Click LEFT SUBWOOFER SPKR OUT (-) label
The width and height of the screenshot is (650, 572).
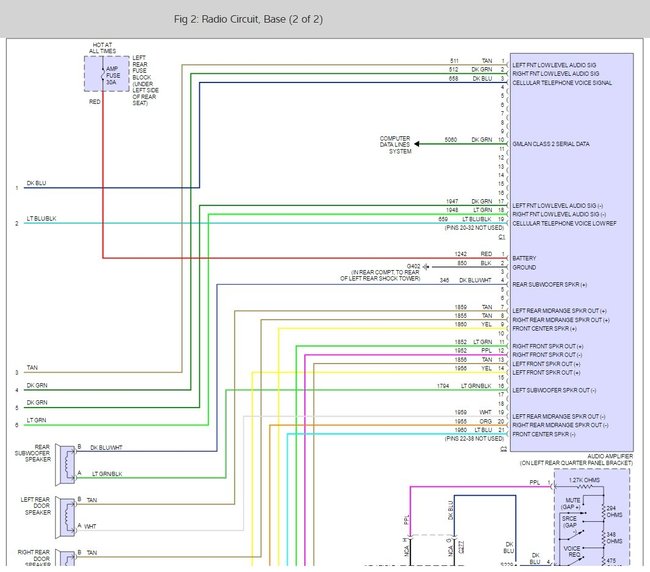tap(554, 390)
